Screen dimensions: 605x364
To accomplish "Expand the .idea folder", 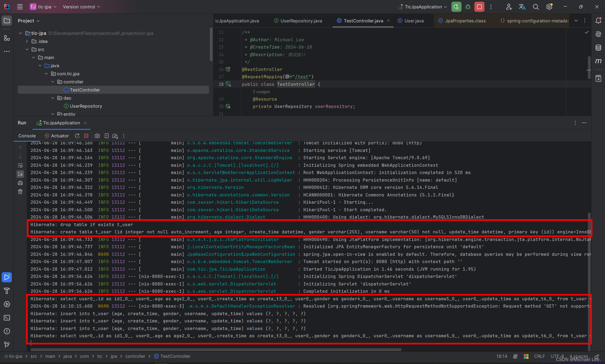I will tap(27, 41).
